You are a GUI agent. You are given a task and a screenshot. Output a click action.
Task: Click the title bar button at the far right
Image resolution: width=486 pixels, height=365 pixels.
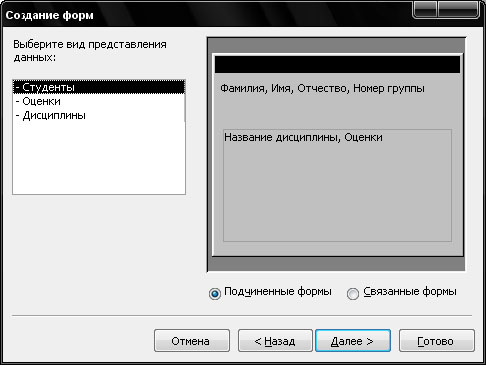tap(458, 9)
